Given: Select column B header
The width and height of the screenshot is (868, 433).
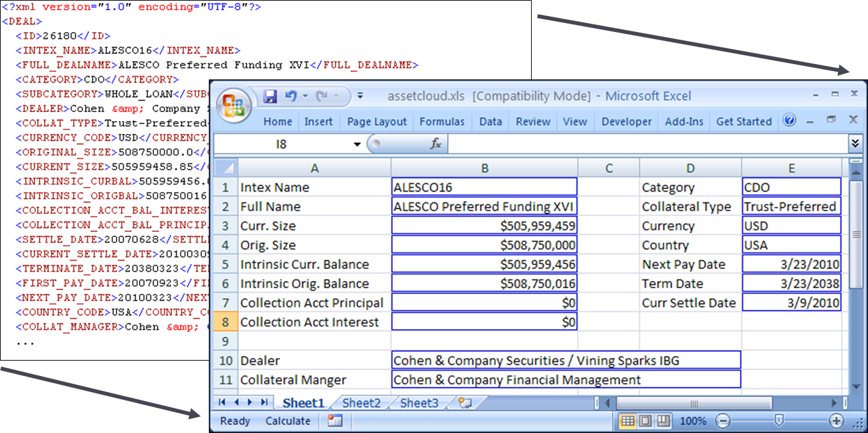Looking at the screenshot, I should (484, 168).
